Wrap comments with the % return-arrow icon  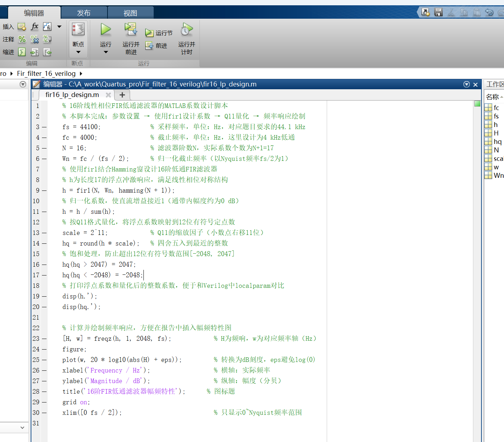[x=47, y=39]
